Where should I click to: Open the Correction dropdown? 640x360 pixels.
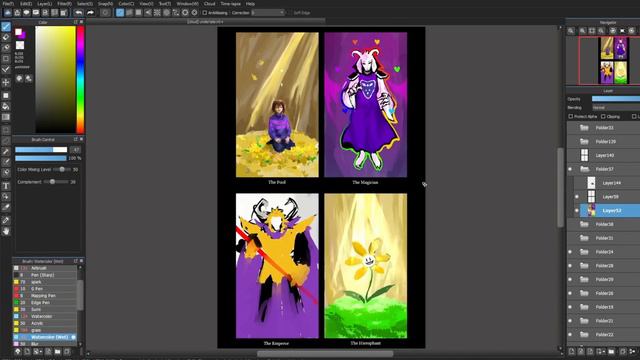(268, 13)
